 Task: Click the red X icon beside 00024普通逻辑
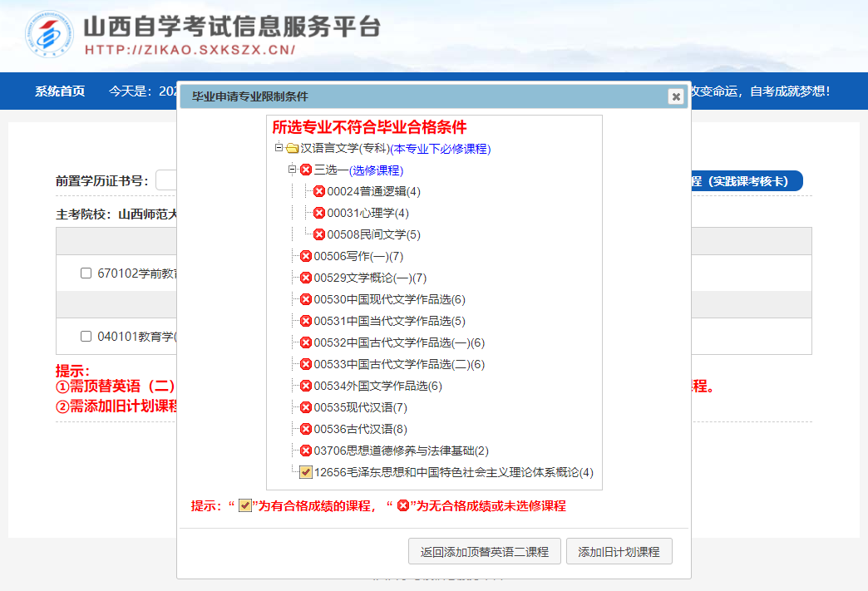[x=319, y=191]
